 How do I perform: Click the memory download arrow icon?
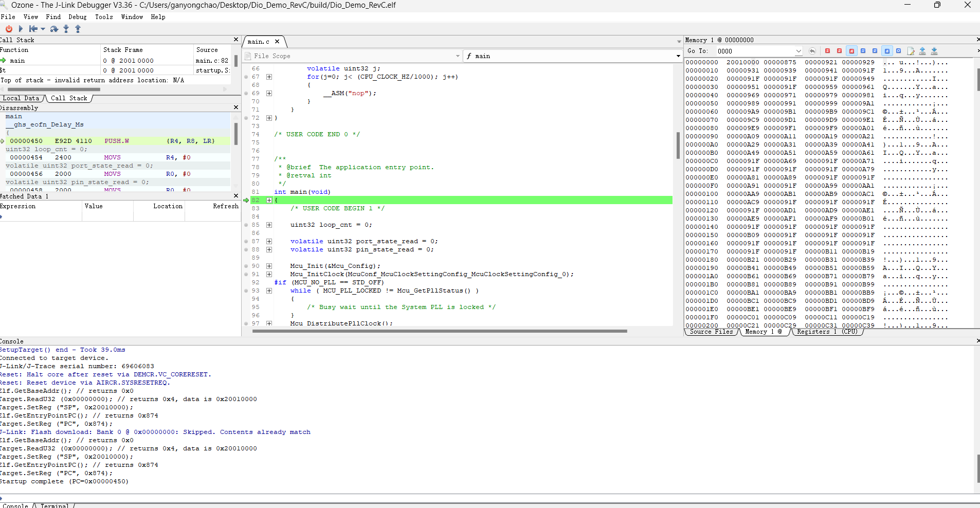tap(934, 51)
